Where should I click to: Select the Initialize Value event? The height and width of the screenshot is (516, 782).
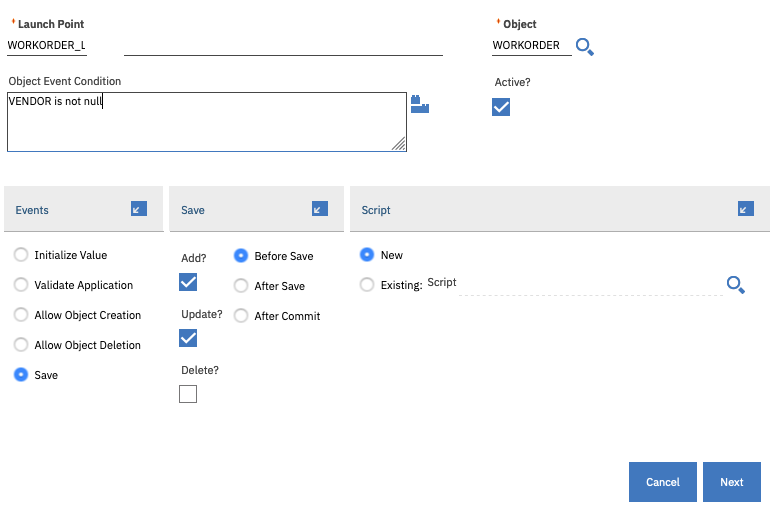point(21,255)
